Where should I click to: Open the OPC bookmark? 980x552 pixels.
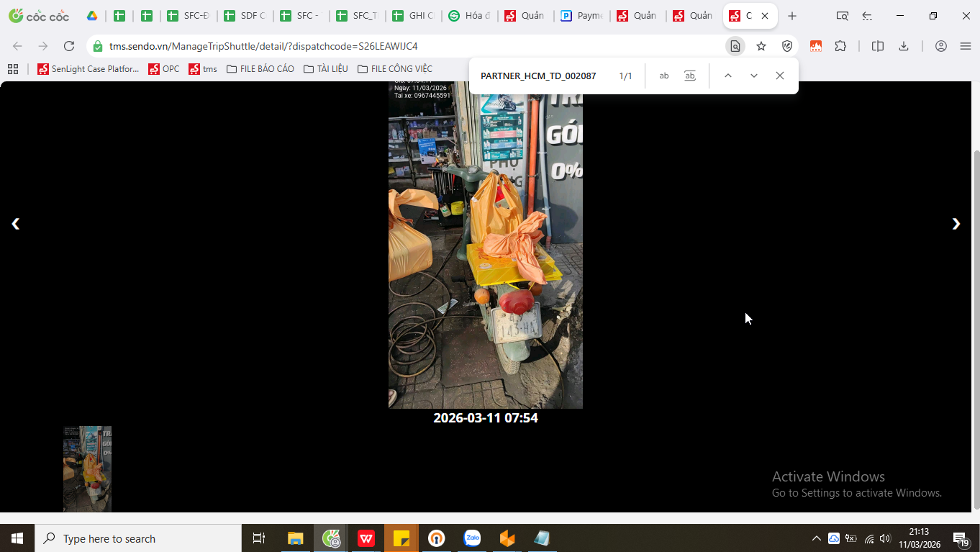pyautogui.click(x=164, y=69)
